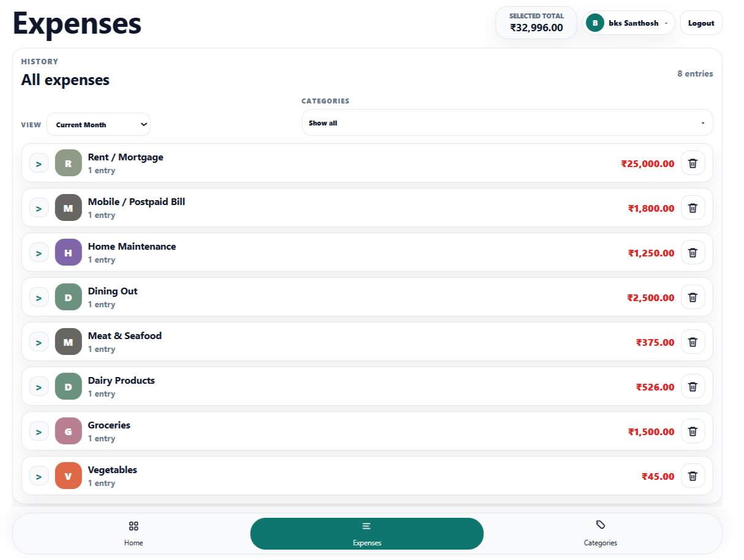The height and width of the screenshot is (560, 744).
Task: Expand the Rent / Mortgage row
Action: click(x=39, y=164)
